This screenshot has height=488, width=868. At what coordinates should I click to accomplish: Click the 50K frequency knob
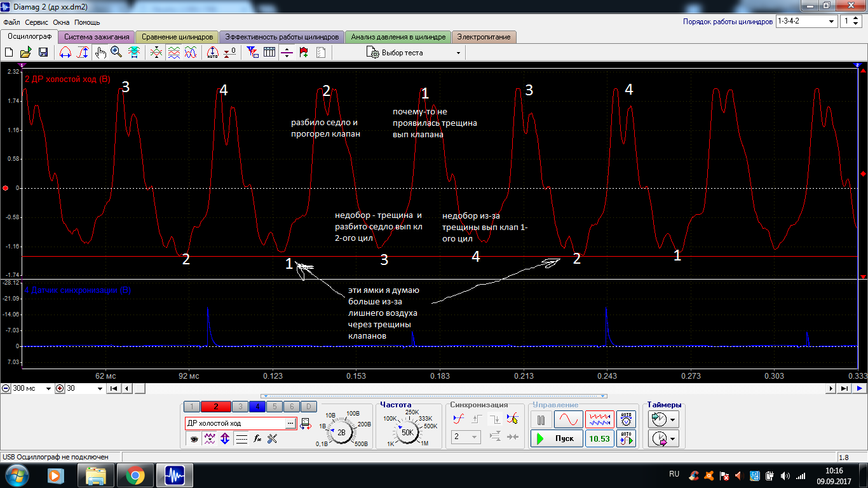(407, 432)
